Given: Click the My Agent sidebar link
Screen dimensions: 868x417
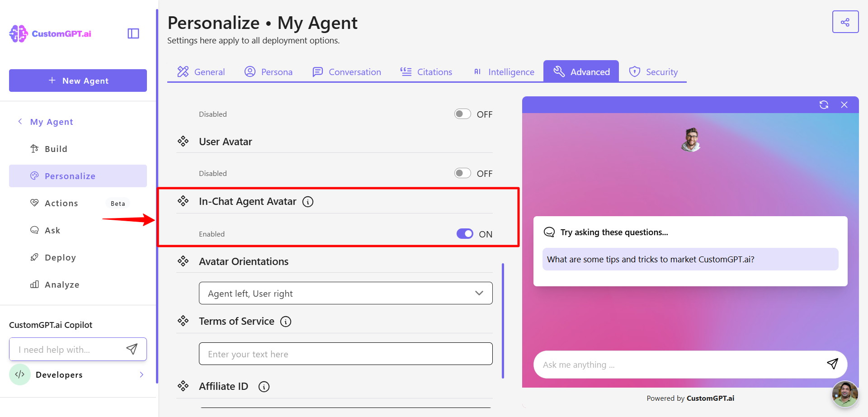Looking at the screenshot, I should pyautogui.click(x=52, y=122).
